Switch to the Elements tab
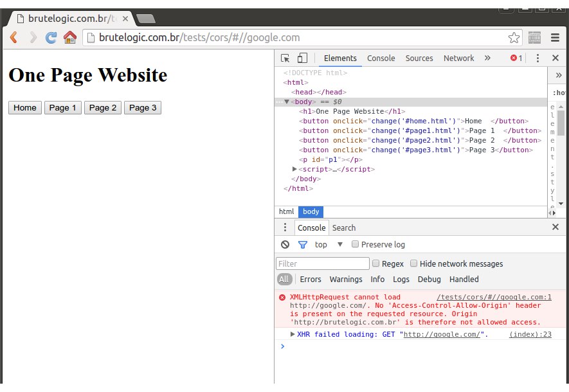 [340, 58]
